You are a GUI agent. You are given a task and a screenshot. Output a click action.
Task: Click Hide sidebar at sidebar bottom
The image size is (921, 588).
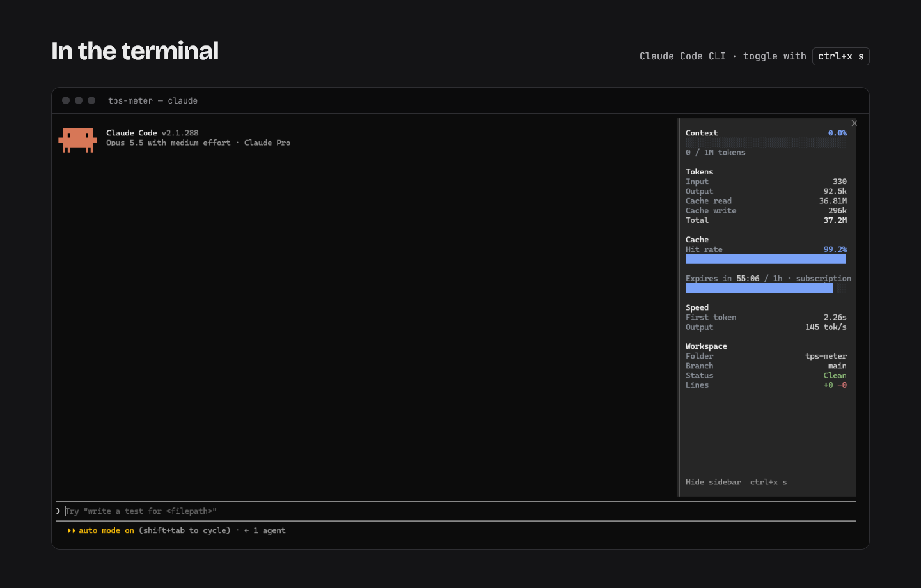pyautogui.click(x=713, y=482)
